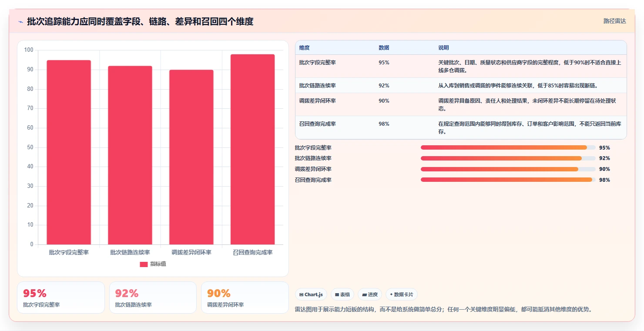Click the 指标值 legend text

click(x=158, y=264)
